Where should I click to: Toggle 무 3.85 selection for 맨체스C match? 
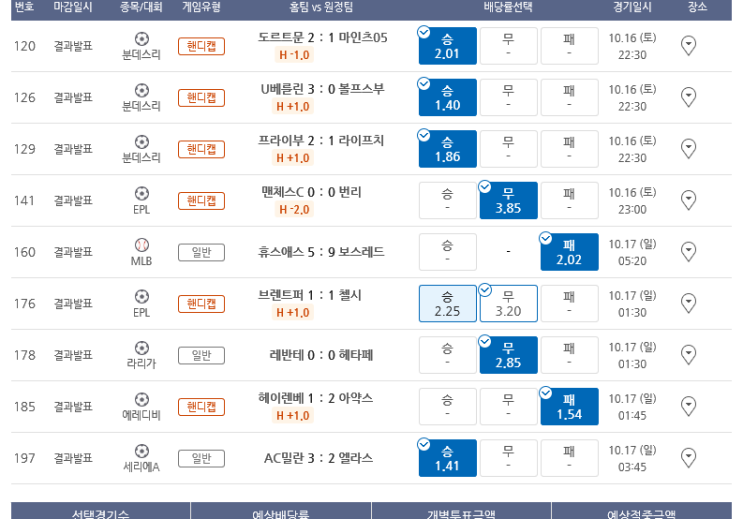point(508,200)
